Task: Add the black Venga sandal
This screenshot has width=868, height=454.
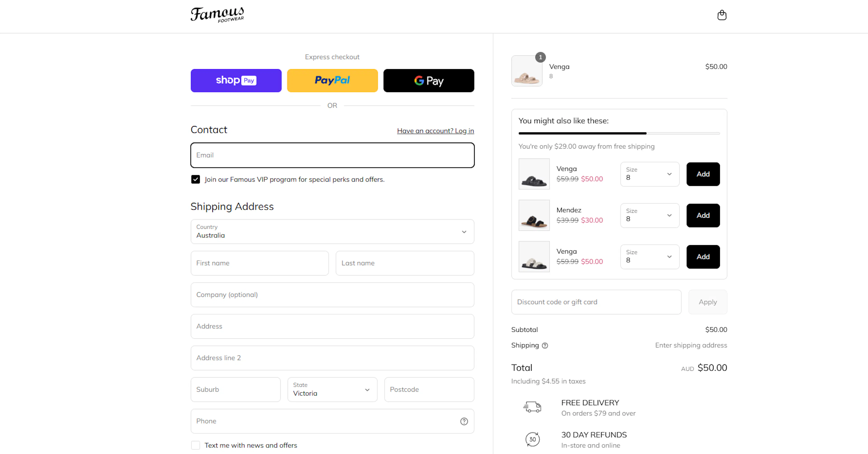Action: (703, 174)
